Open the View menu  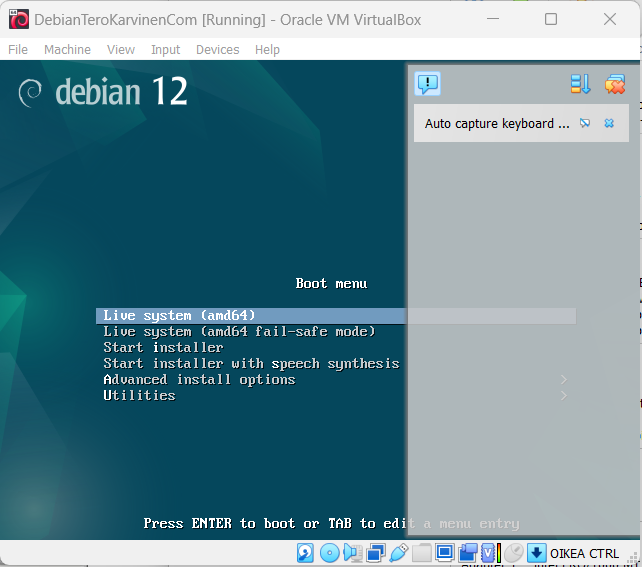point(121,49)
